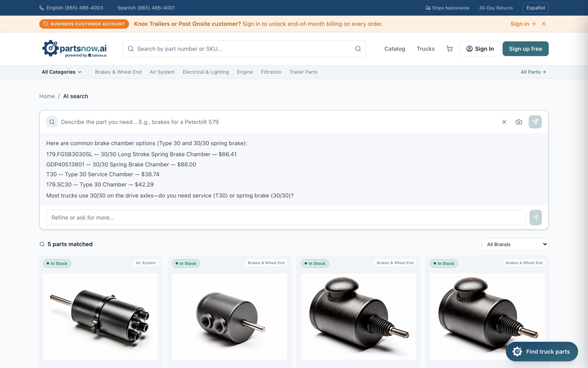This screenshot has height=368, width=588.
Task: Open the All Brands dropdown
Action: (x=515, y=244)
